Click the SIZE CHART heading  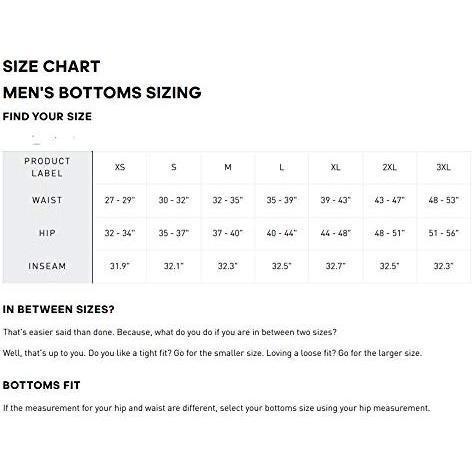[51, 66]
